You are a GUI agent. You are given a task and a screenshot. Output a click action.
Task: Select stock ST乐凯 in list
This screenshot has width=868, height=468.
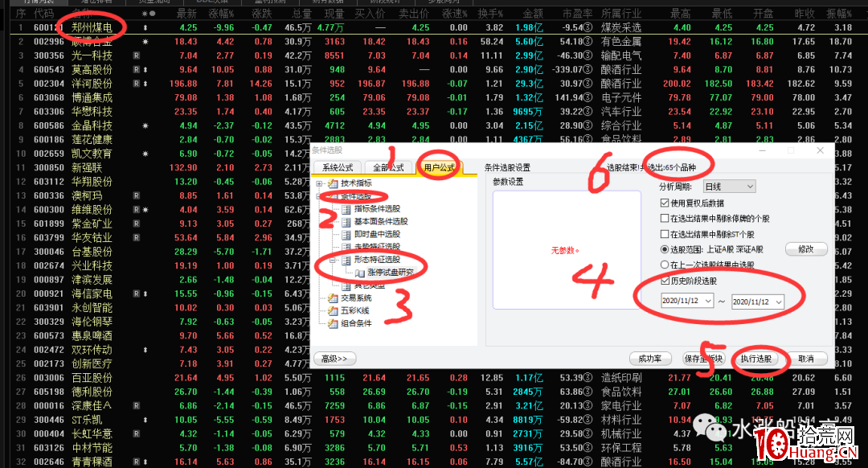pyautogui.click(x=87, y=420)
